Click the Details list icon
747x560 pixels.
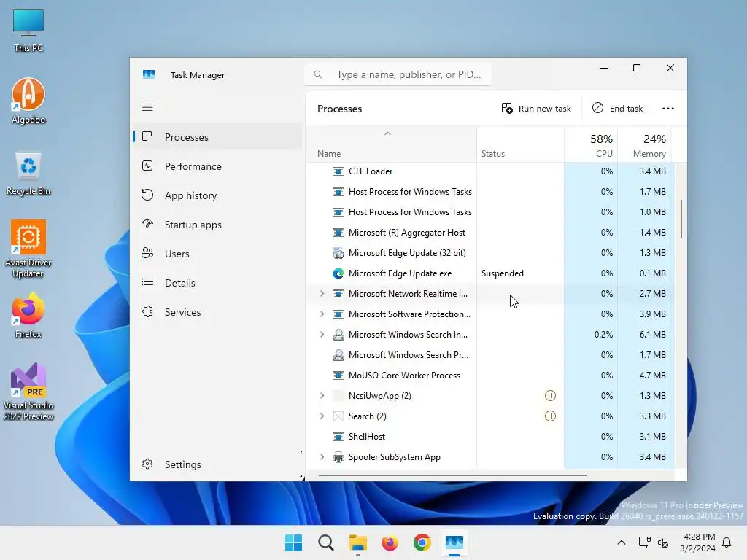click(147, 282)
